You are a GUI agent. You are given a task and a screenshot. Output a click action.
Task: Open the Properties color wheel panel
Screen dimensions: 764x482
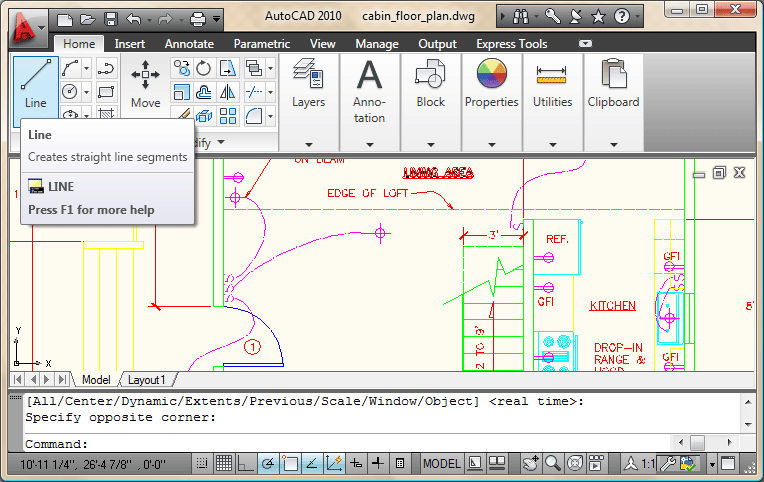point(492,103)
